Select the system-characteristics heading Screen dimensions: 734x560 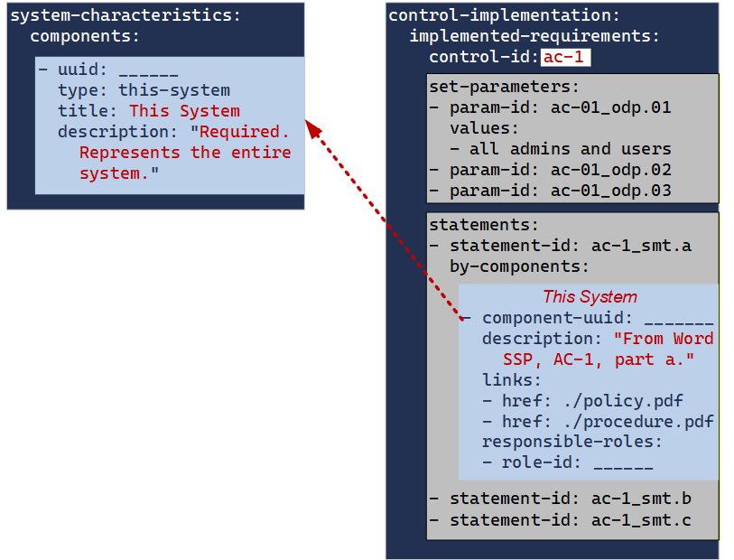pyautogui.click(x=126, y=15)
